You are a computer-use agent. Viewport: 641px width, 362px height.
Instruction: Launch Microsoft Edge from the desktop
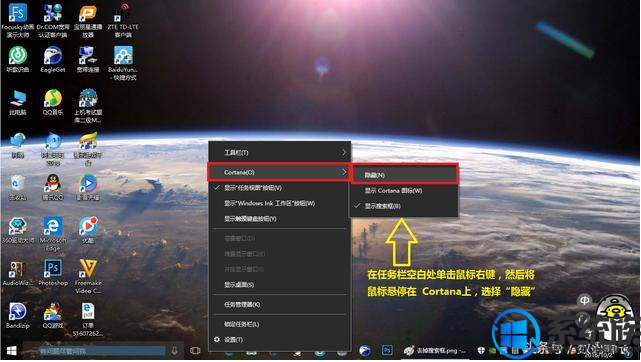53,233
